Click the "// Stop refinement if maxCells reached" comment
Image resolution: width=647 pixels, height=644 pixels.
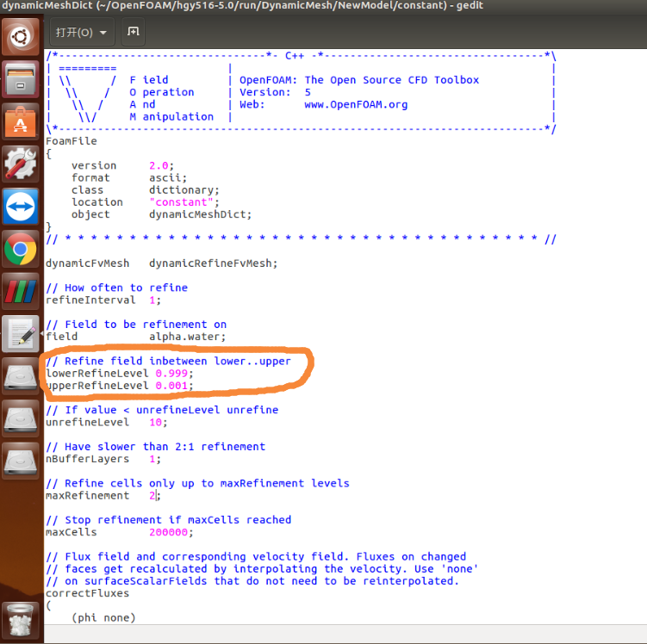coord(168,520)
